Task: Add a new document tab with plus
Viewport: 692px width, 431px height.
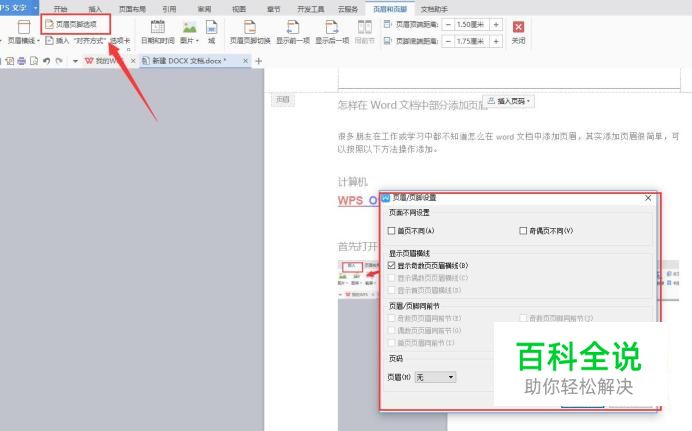Action: click(259, 61)
